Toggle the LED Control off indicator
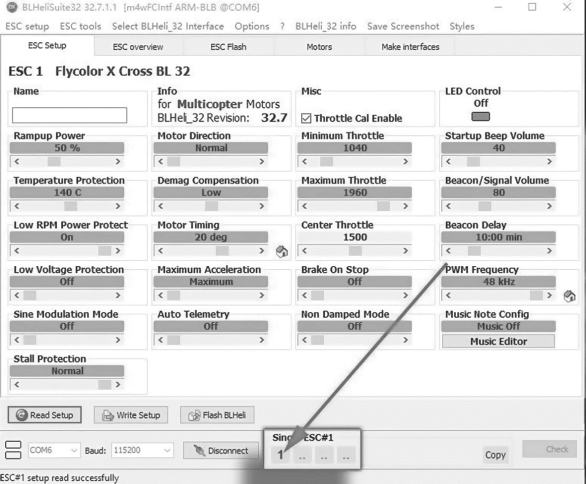Screen dimensions: 586x484 pyautogui.click(x=481, y=117)
